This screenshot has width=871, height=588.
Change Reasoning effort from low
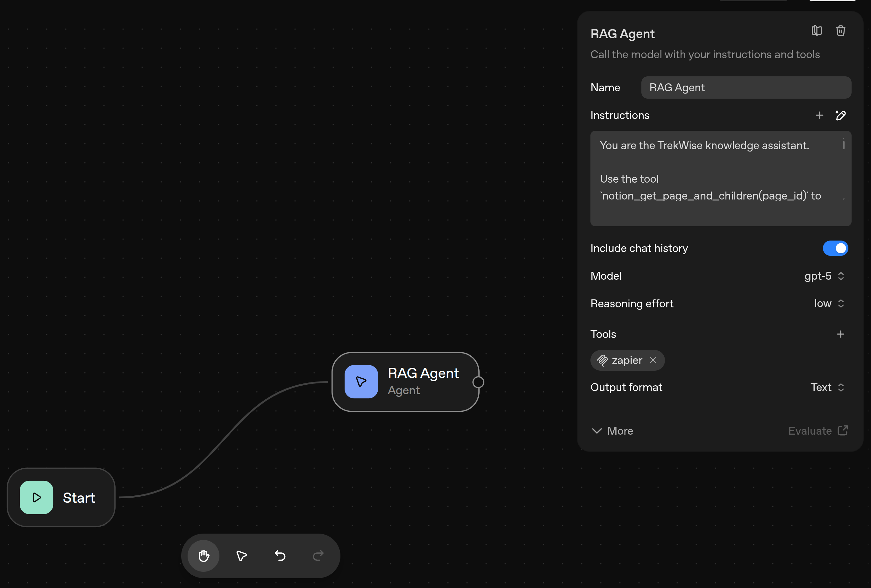point(829,303)
